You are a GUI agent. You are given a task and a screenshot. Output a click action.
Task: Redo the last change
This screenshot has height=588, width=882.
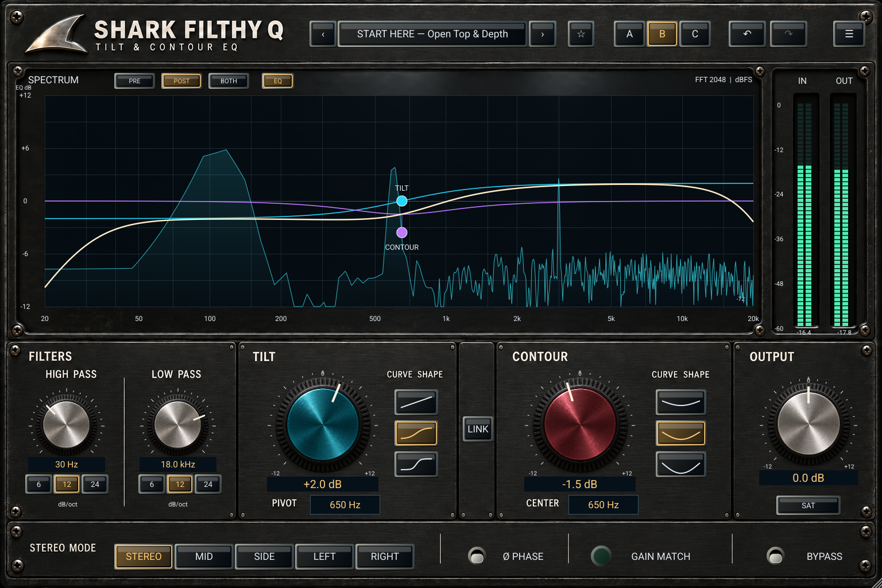click(x=788, y=34)
